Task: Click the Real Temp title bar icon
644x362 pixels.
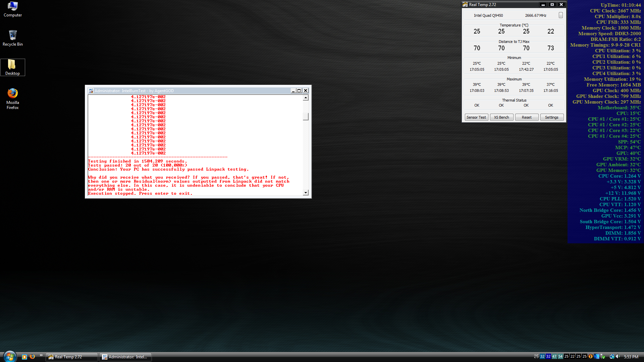Action: 465,5
